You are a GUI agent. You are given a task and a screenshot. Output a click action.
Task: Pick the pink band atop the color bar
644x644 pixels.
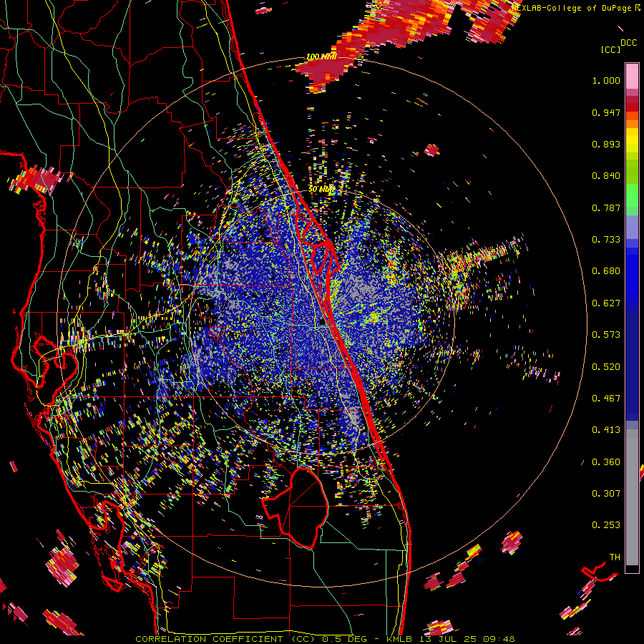tap(632, 77)
